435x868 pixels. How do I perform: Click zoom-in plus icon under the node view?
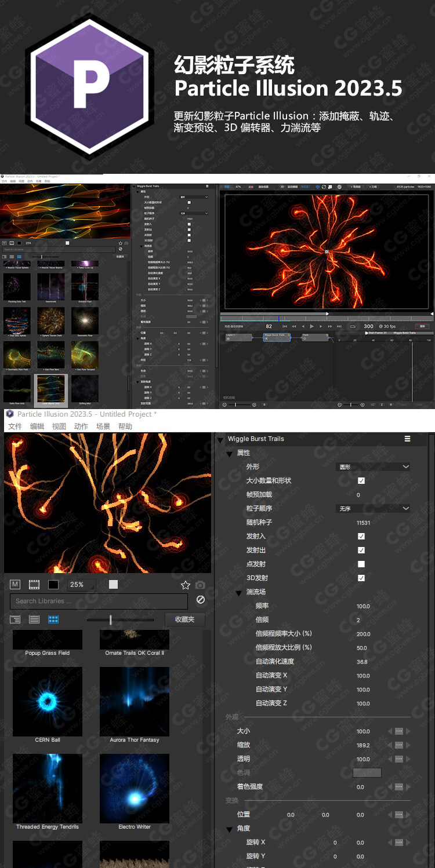tap(254, 404)
